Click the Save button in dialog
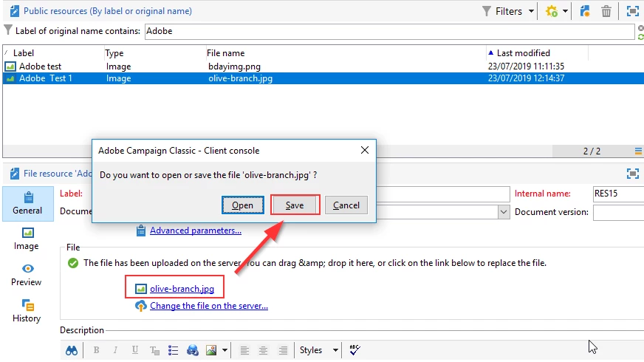The height and width of the screenshot is (362, 644). point(295,205)
